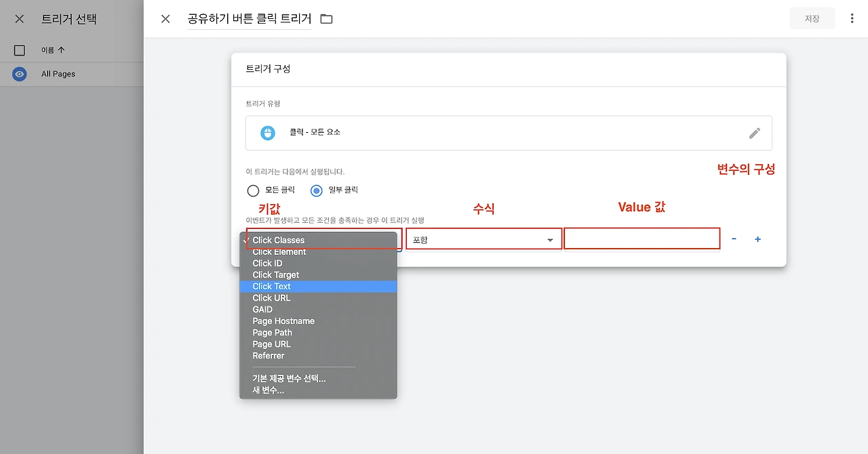Edit the trigger type with the pencil icon

[x=755, y=133]
